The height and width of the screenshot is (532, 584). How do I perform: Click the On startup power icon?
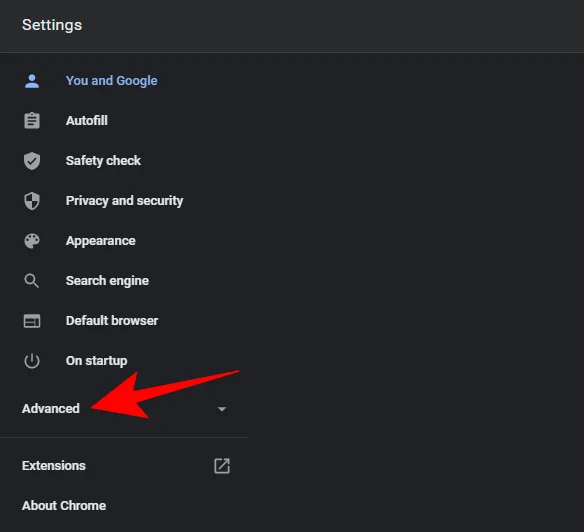32,361
